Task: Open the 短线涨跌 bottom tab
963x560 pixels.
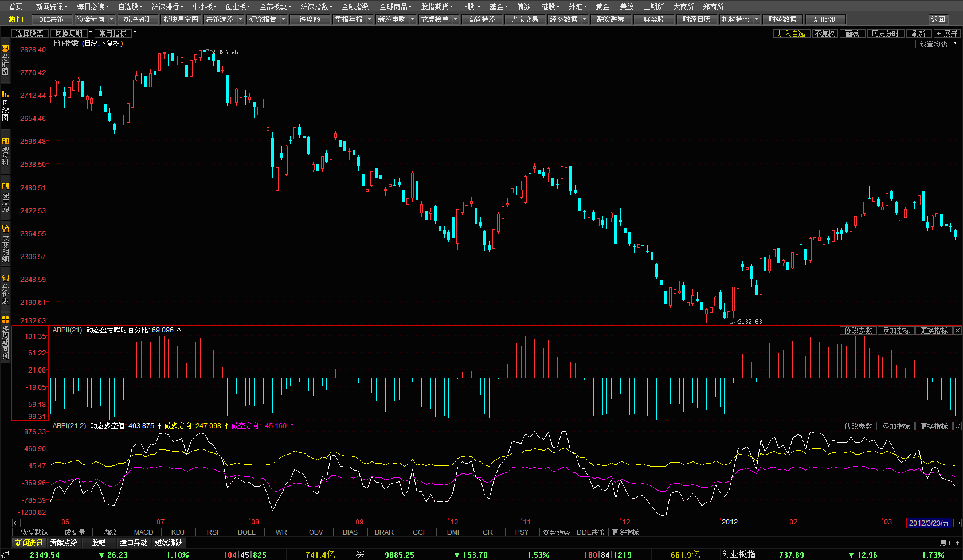Action: tap(169, 543)
